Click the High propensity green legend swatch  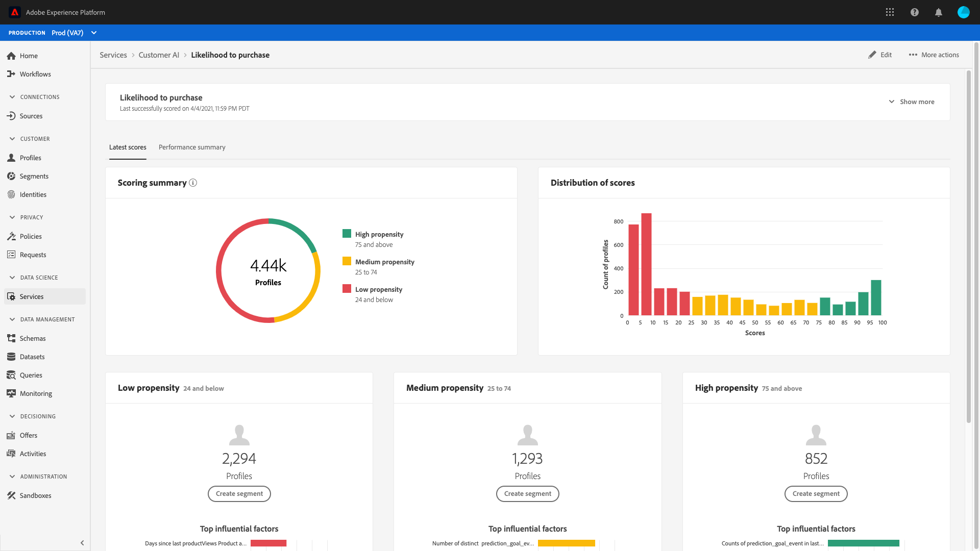pos(347,234)
